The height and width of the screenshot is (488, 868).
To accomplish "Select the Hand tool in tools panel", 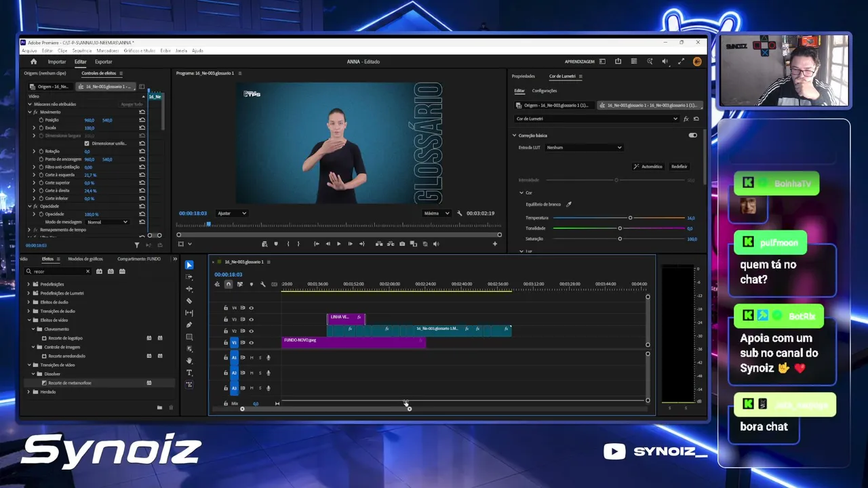I will point(189,361).
